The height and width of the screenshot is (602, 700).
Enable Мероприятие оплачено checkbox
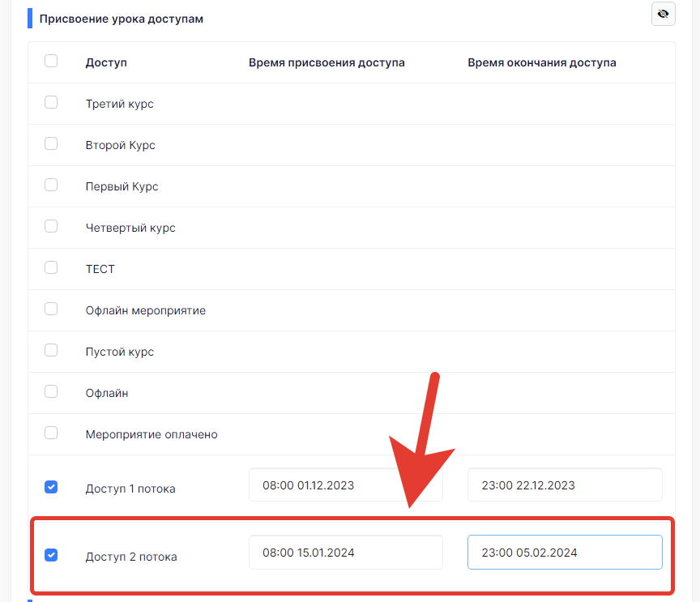pos(51,433)
